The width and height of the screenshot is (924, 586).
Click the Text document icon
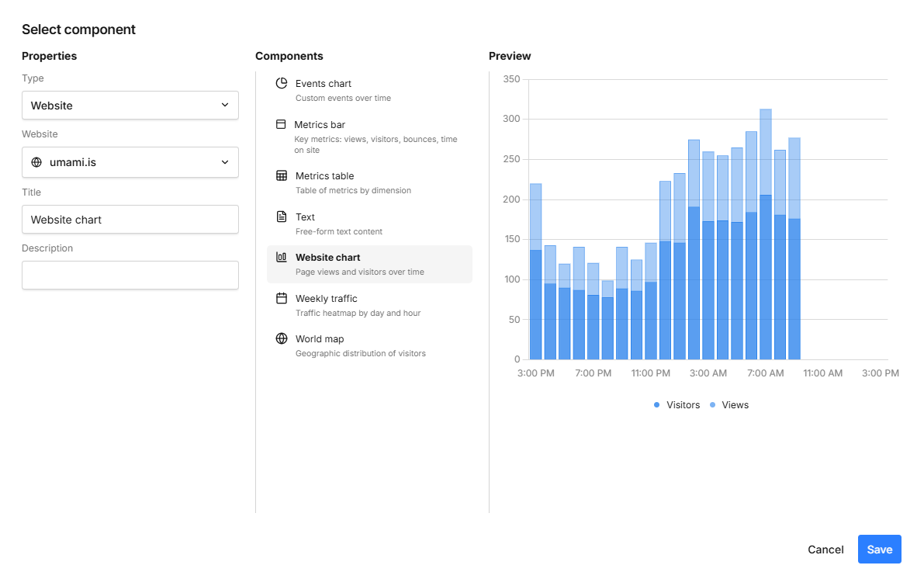282,217
